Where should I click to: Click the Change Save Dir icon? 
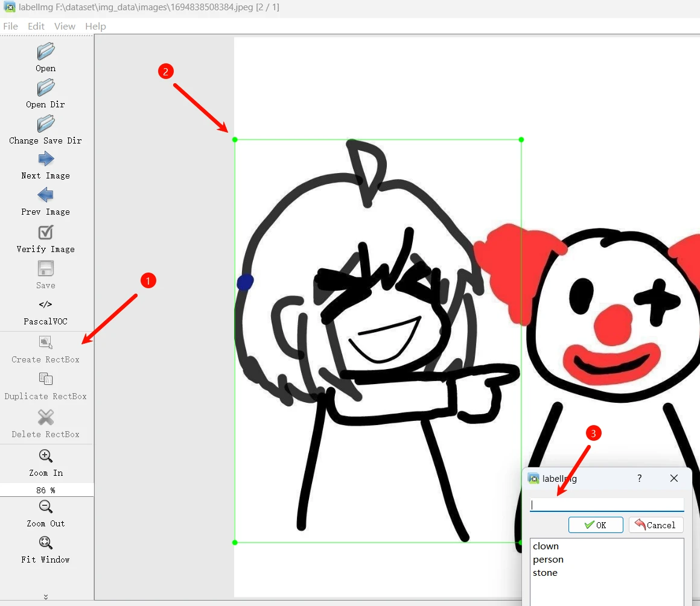click(45, 124)
